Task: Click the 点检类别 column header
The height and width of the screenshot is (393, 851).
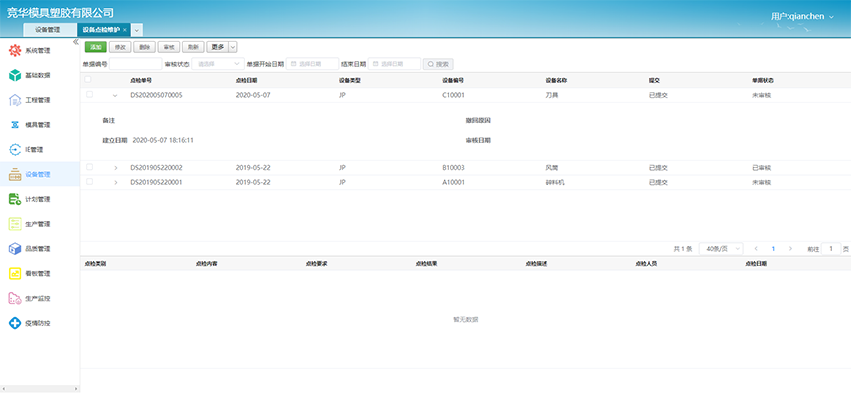Action: (x=95, y=263)
